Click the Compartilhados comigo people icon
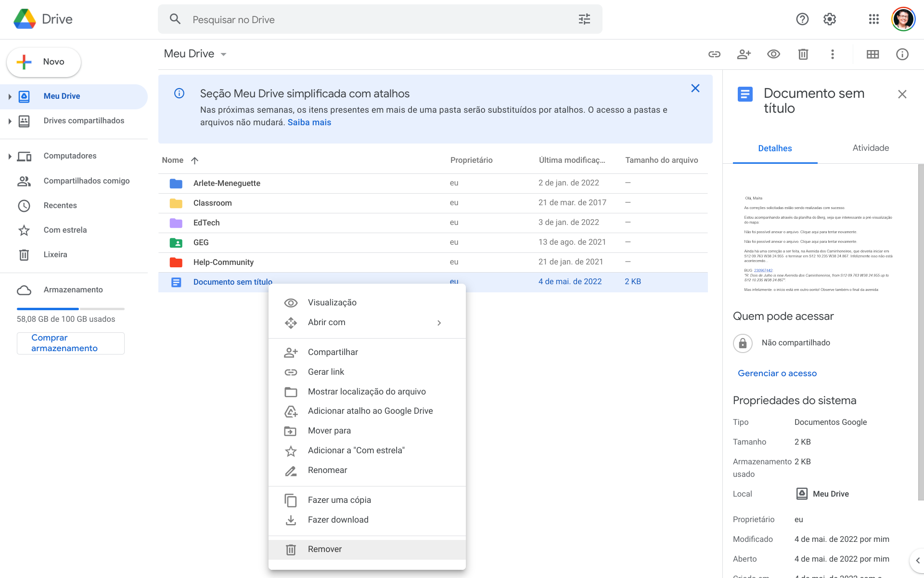This screenshot has width=924, height=578. [x=24, y=181]
